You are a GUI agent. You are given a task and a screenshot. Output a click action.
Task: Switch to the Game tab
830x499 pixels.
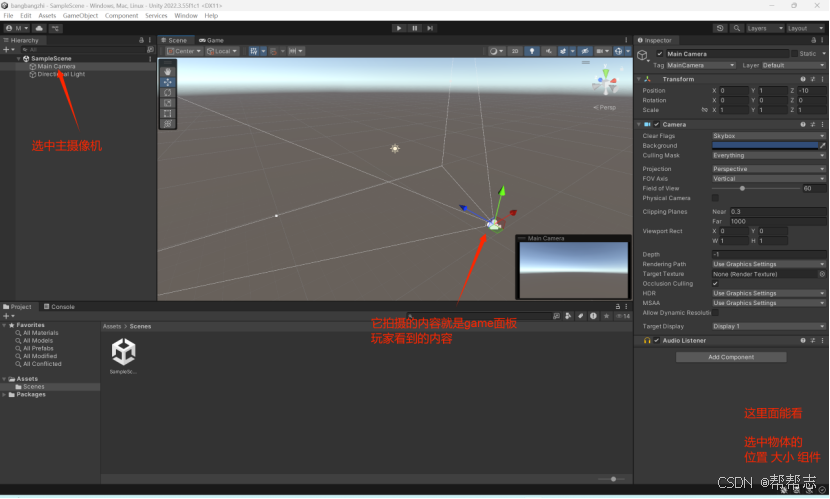tap(212, 40)
